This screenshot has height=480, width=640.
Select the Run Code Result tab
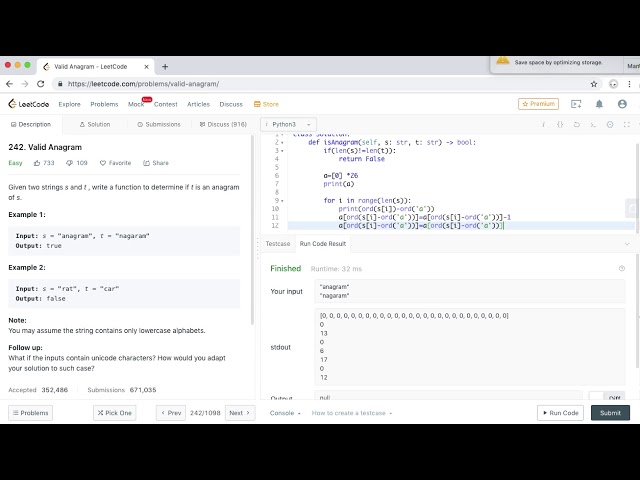[x=322, y=244]
